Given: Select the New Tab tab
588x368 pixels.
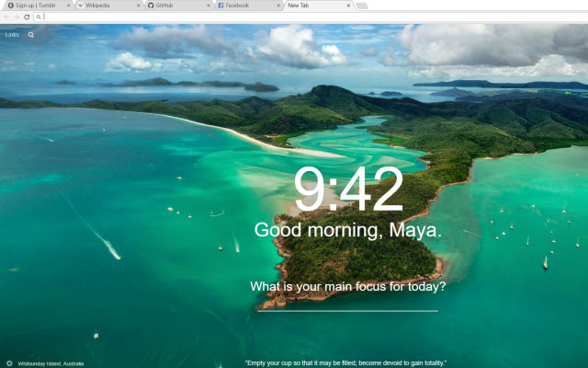Looking at the screenshot, I should (319, 6).
